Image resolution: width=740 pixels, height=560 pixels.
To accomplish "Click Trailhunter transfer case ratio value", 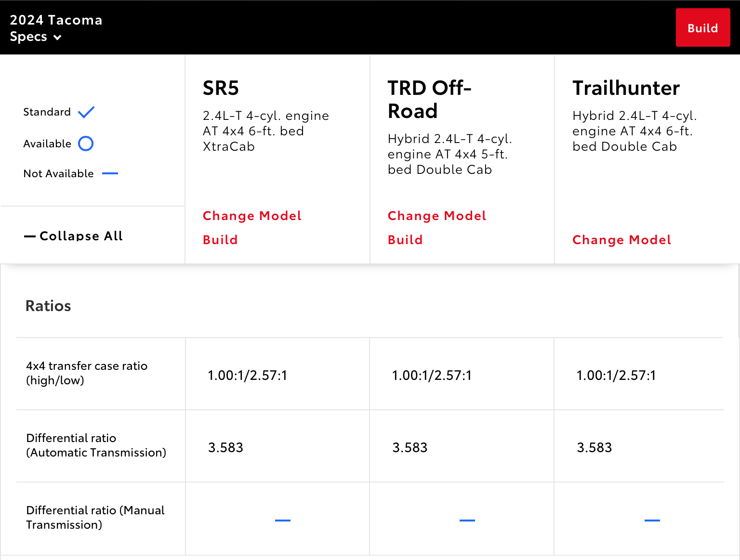I will [617, 376].
